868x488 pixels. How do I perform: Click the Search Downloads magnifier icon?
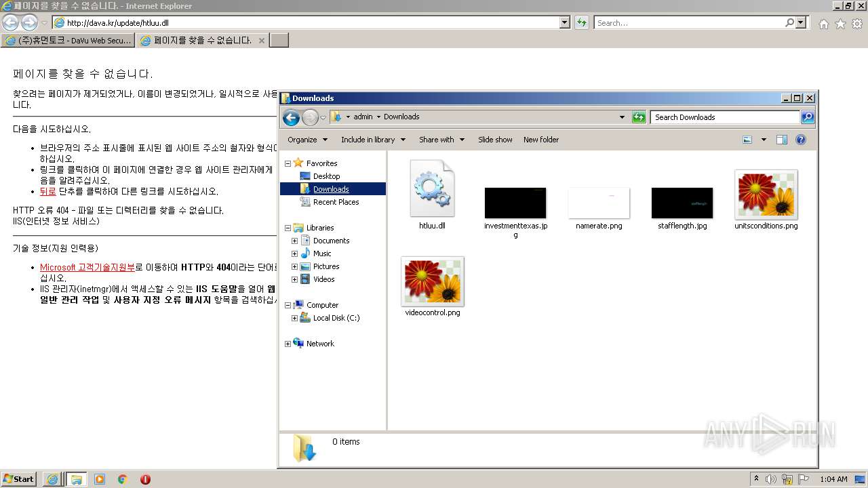[x=808, y=117]
